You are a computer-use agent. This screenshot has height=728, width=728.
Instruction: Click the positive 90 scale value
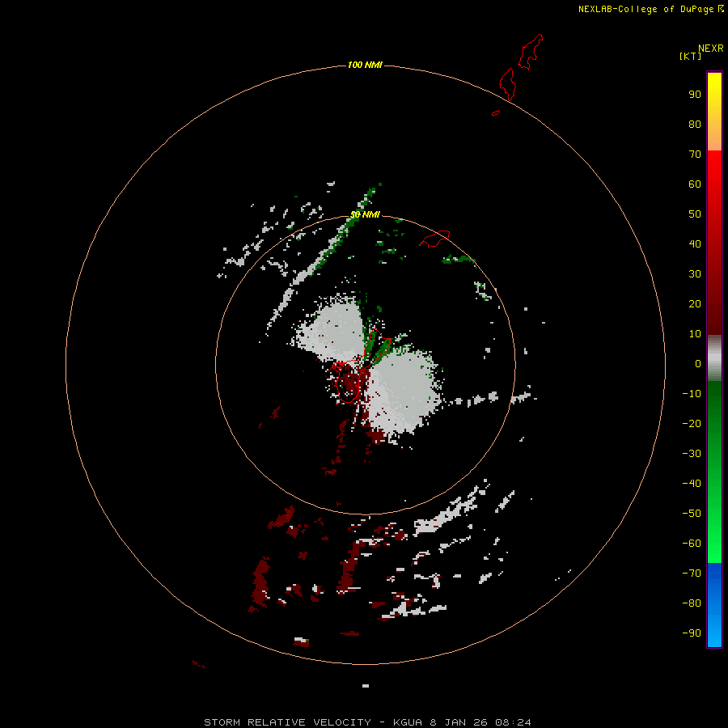695,95
